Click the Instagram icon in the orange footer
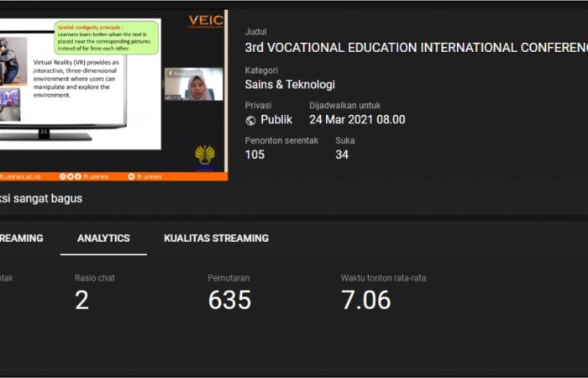 click(63, 176)
